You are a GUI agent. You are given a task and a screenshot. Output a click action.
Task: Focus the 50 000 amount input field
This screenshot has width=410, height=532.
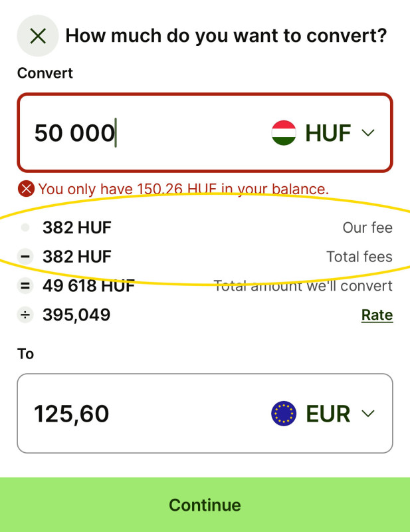[x=133, y=133]
